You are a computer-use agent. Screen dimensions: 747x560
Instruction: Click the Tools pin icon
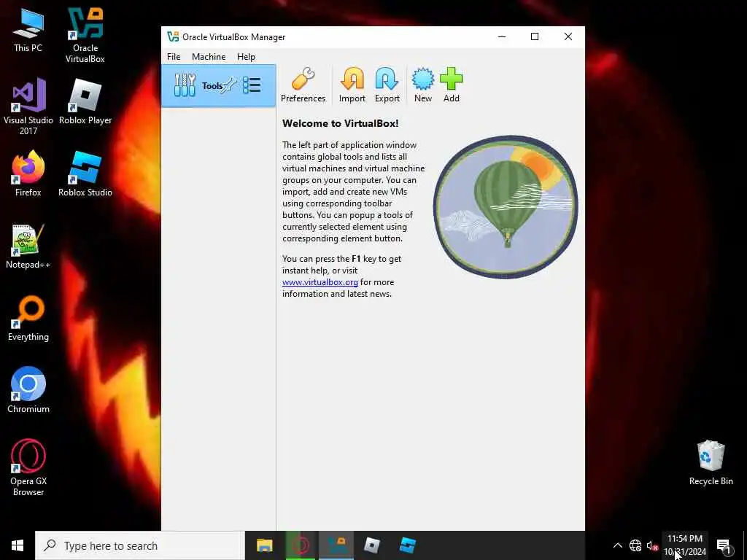pos(230,85)
